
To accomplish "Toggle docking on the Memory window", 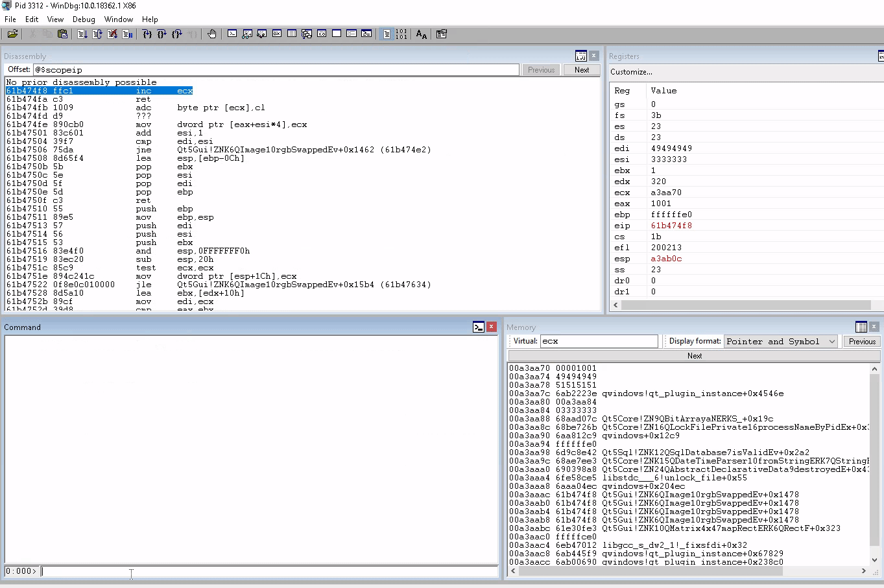I will pos(862,327).
